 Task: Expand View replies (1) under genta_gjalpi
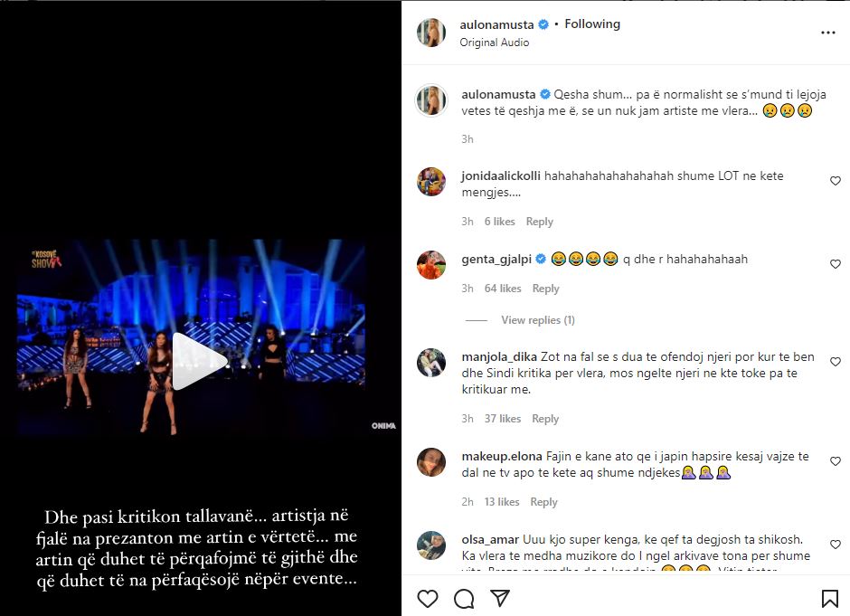[538, 320]
